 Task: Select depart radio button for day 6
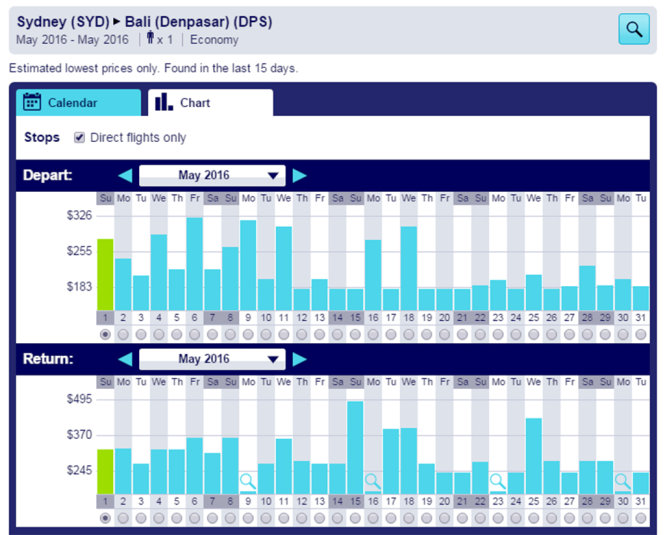[194, 334]
